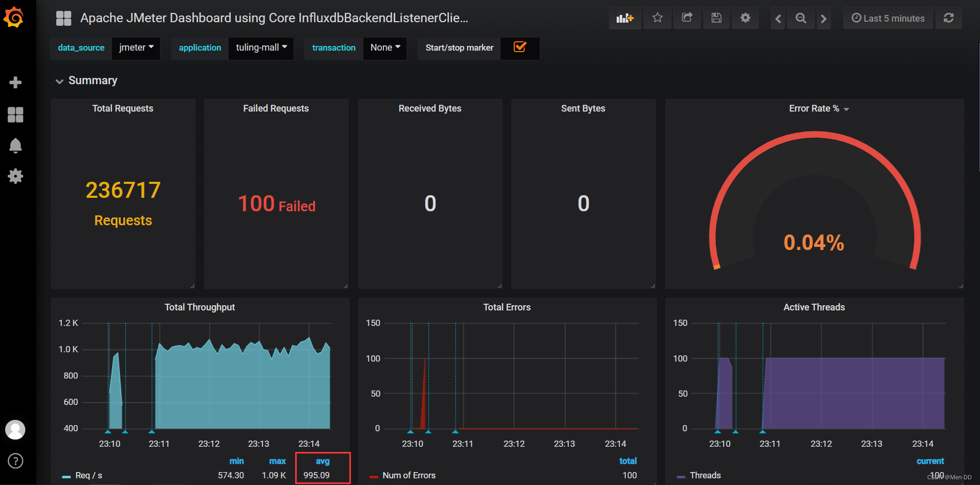Click the data_source variable label
980x485 pixels.
coord(81,48)
